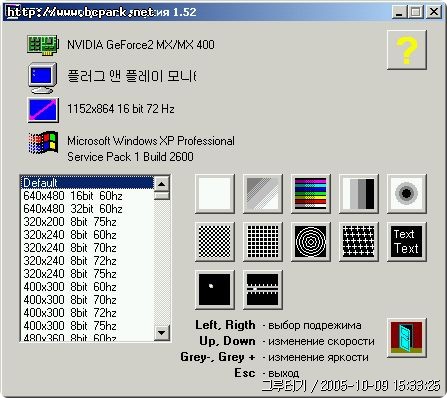Choose 400x300 8bit 72hz mode
The image size is (447, 398).
click(87, 313)
